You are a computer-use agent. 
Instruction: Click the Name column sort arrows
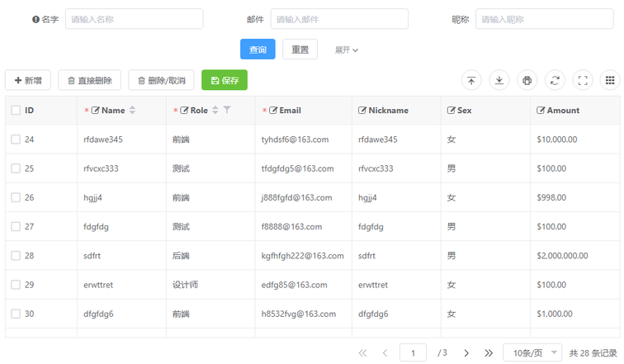[133, 110]
